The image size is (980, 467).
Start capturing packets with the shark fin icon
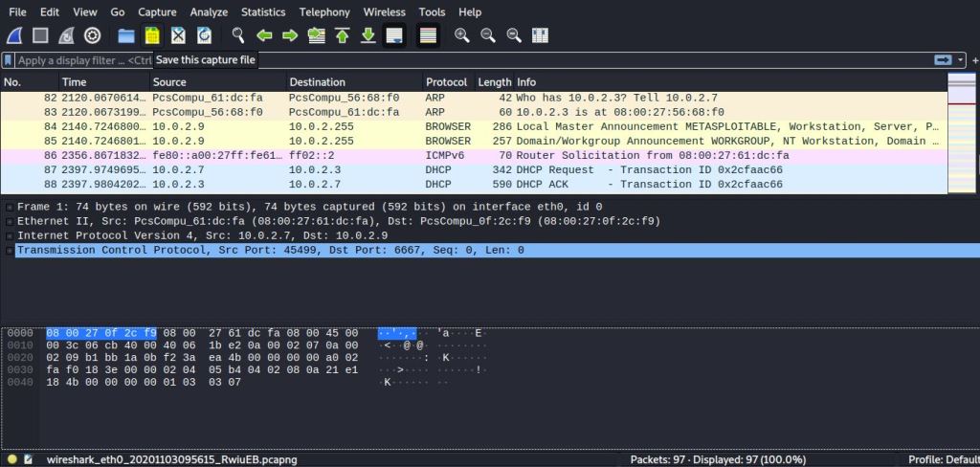(x=14, y=35)
